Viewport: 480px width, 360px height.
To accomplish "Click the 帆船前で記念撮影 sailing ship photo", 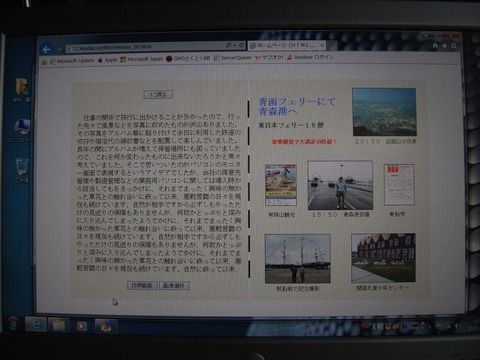I will click(298, 259).
